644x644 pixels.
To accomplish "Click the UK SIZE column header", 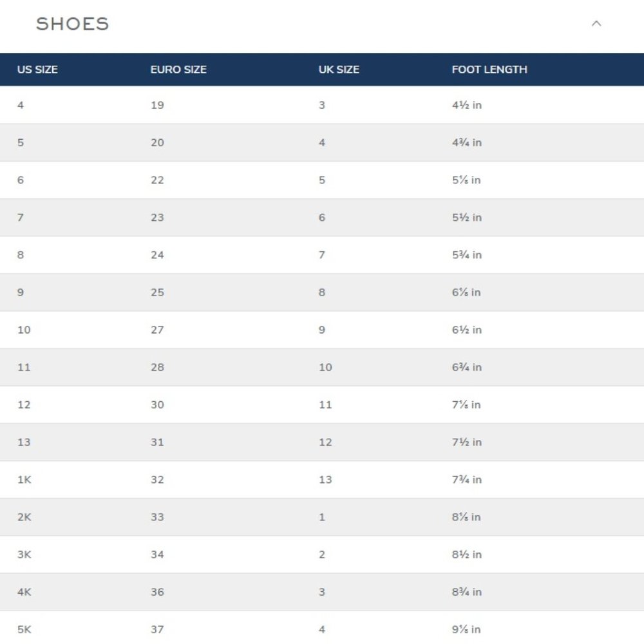I will (339, 70).
